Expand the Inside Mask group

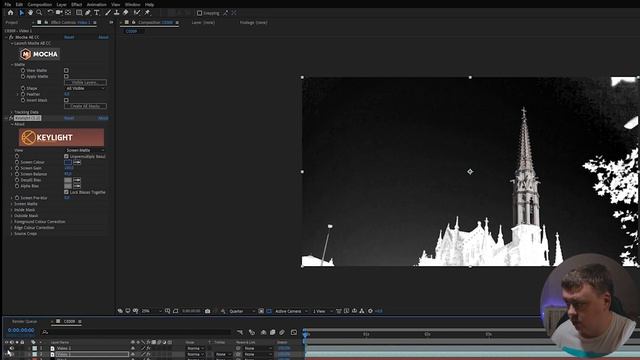coord(12,210)
